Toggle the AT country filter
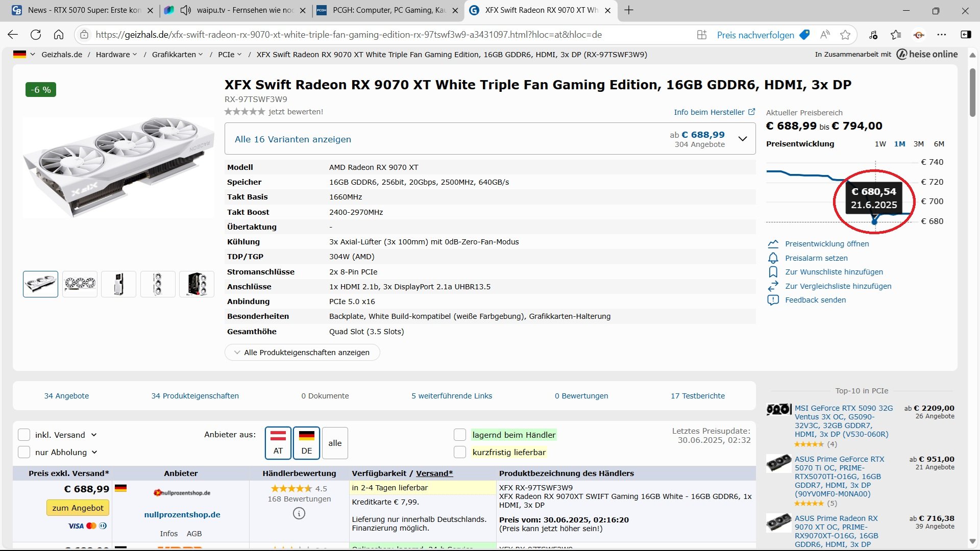 click(x=278, y=443)
